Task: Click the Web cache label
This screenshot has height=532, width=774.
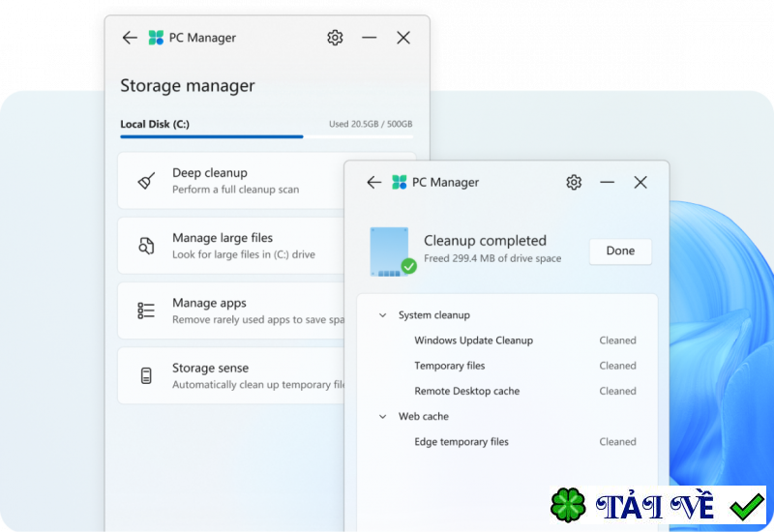Action: click(424, 417)
